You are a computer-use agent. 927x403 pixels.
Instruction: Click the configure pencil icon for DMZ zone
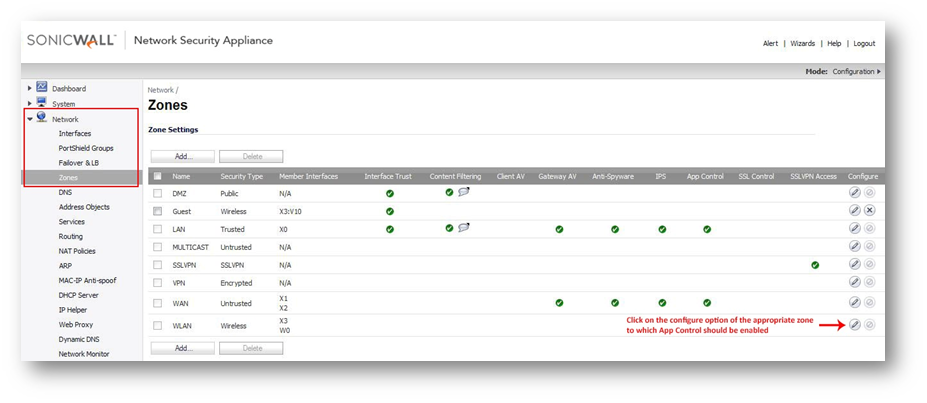point(854,192)
